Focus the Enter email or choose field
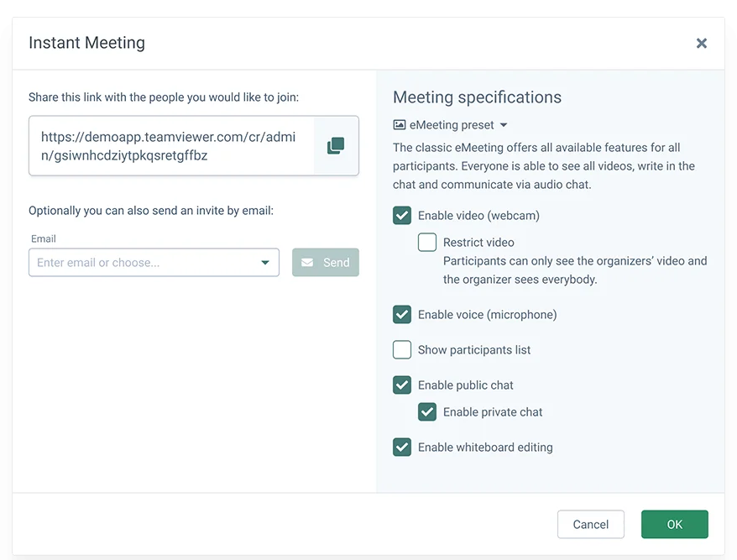This screenshot has width=737, height=560. tap(154, 262)
